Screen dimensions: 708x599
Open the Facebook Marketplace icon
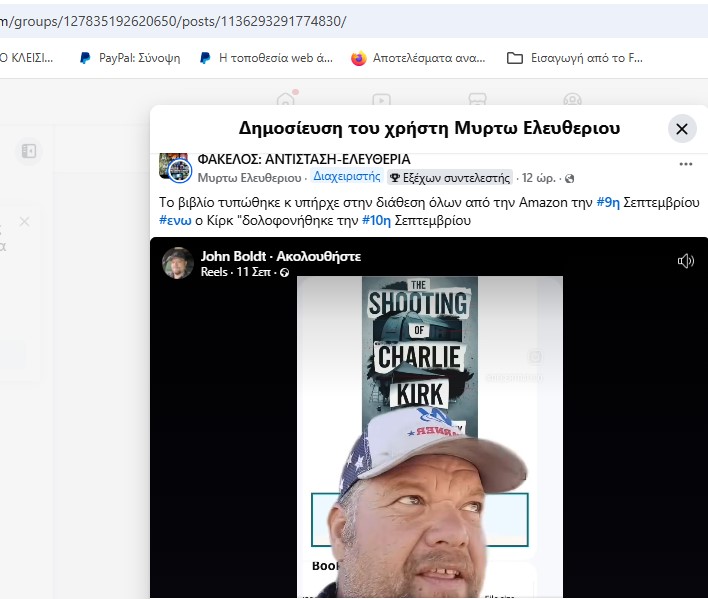[x=477, y=99]
